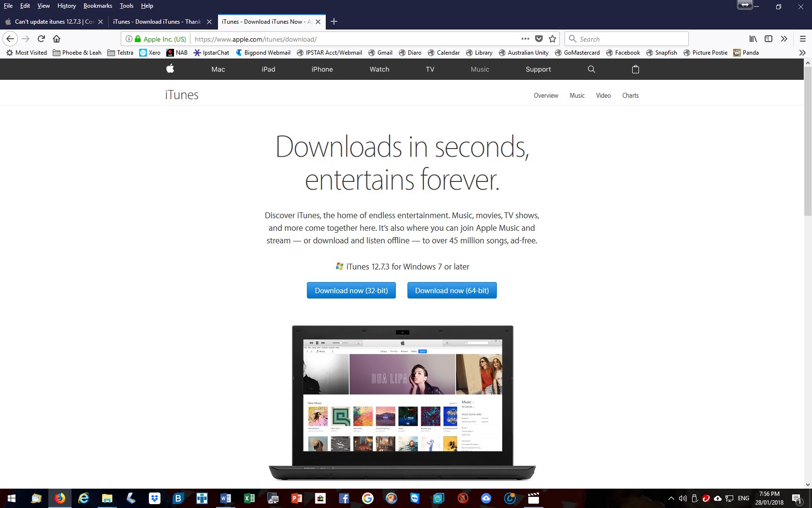
Task: Open PowerPoint from the taskbar
Action: click(297, 498)
